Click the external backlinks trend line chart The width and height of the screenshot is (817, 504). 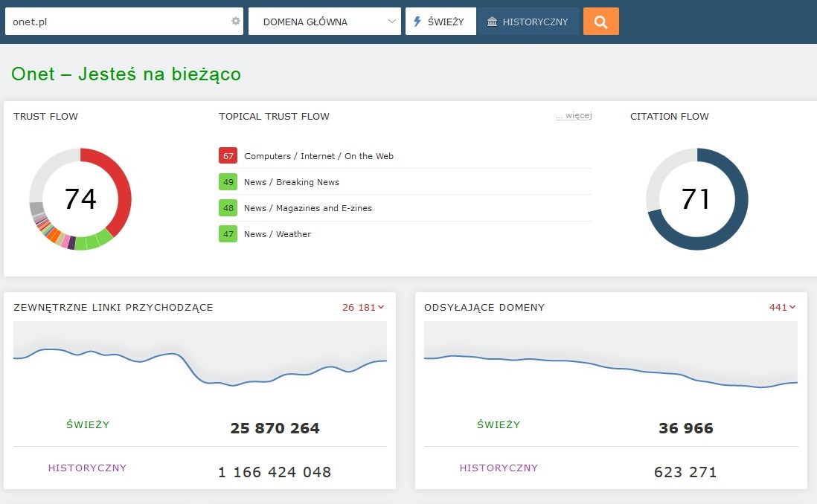coord(200,359)
